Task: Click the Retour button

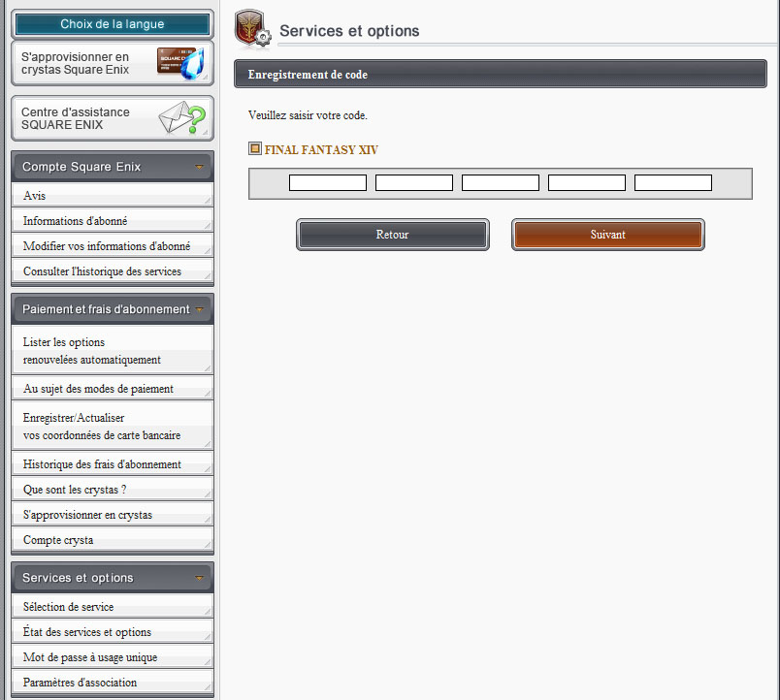Action: [393, 235]
